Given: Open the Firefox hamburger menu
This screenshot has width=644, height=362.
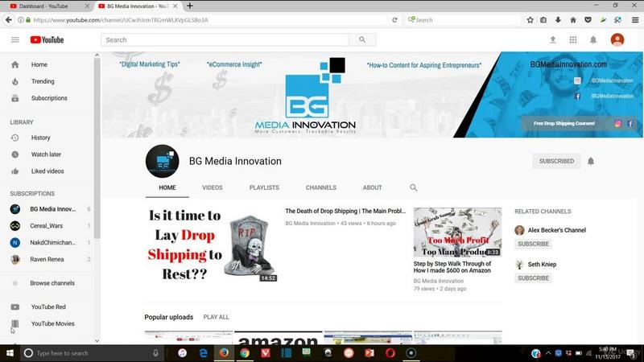Looking at the screenshot, I should (635, 19).
